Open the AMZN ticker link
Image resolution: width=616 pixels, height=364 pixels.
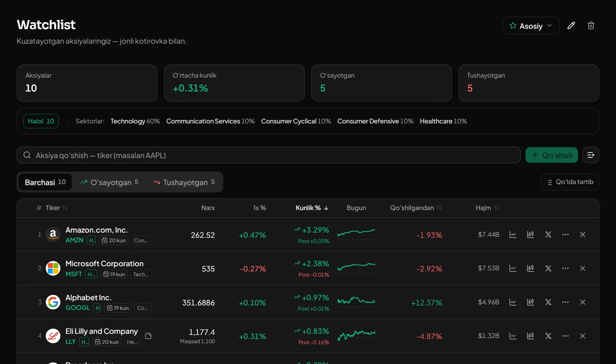click(75, 240)
